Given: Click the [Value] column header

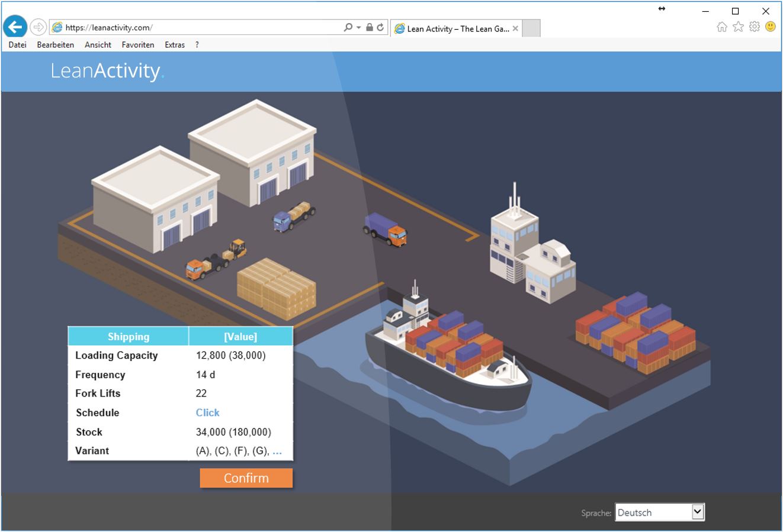Looking at the screenshot, I should 240,337.
